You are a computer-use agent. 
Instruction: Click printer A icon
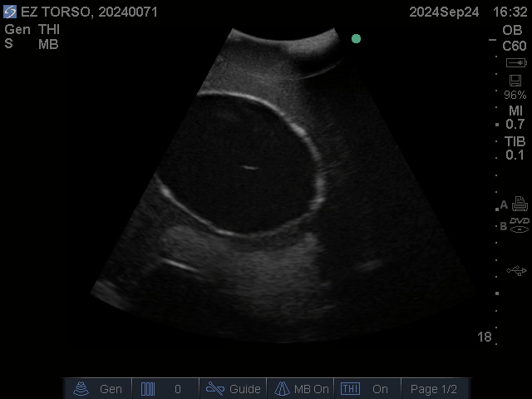(520, 204)
